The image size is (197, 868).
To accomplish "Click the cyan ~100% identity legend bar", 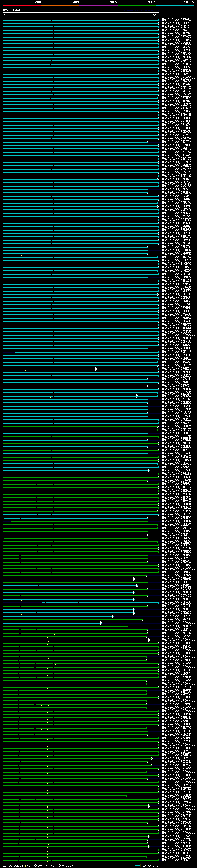I will coord(175,6).
